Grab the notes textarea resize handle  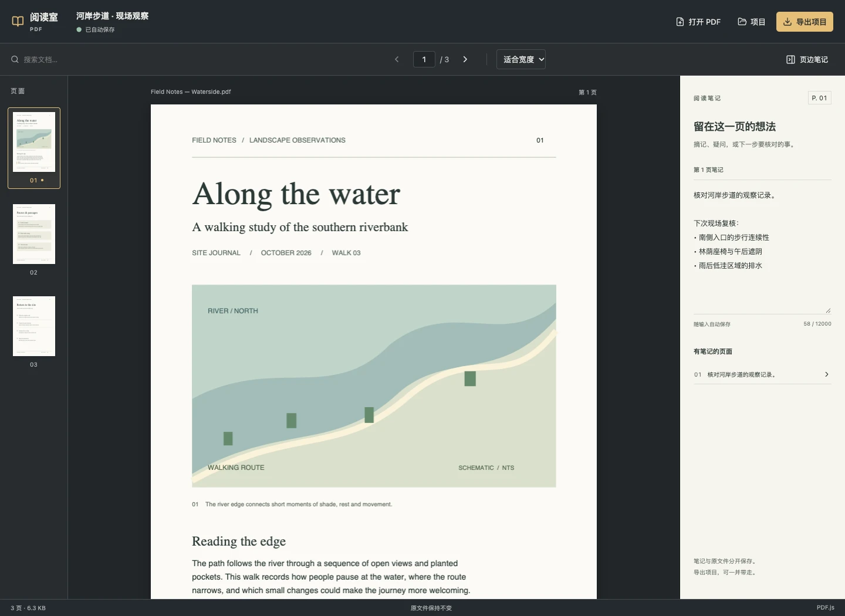828,310
